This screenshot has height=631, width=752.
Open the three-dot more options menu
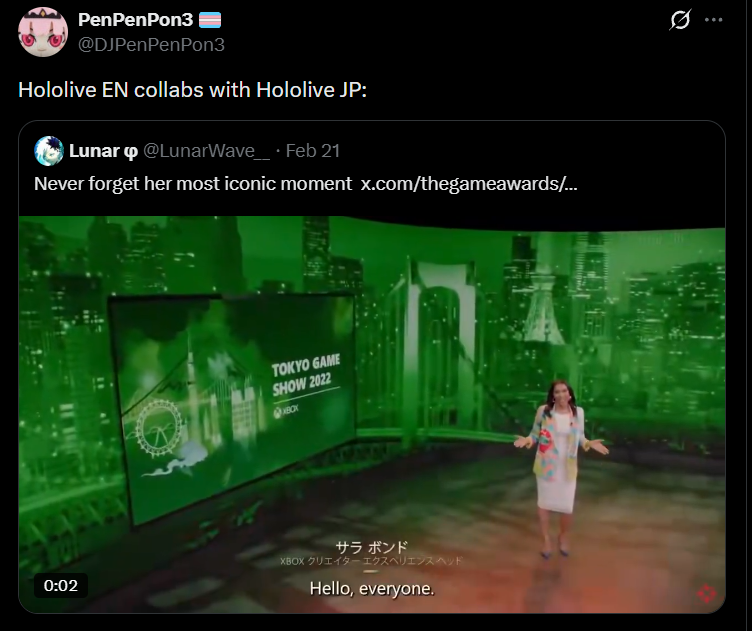tap(714, 20)
